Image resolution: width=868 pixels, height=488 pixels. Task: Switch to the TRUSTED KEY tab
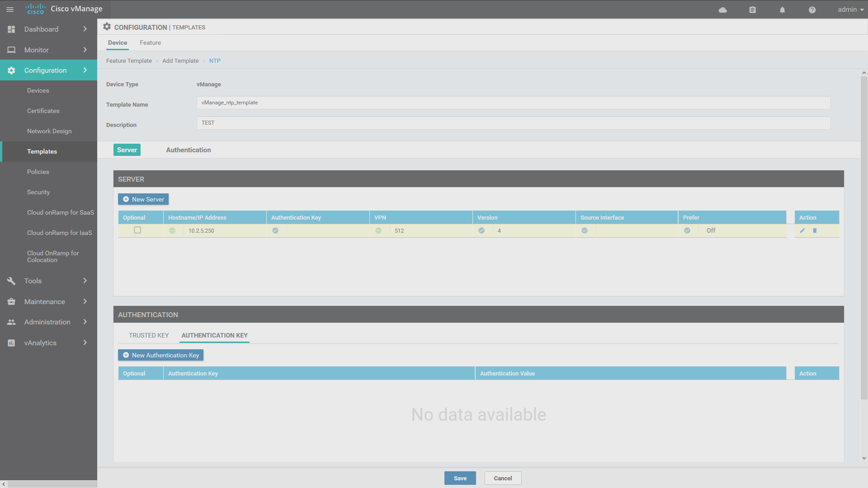click(148, 335)
